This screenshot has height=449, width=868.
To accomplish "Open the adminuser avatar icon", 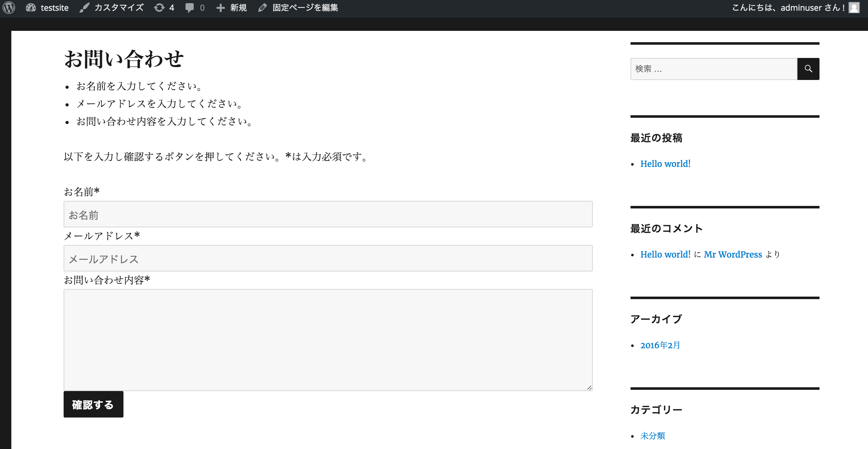I will pyautogui.click(x=854, y=8).
